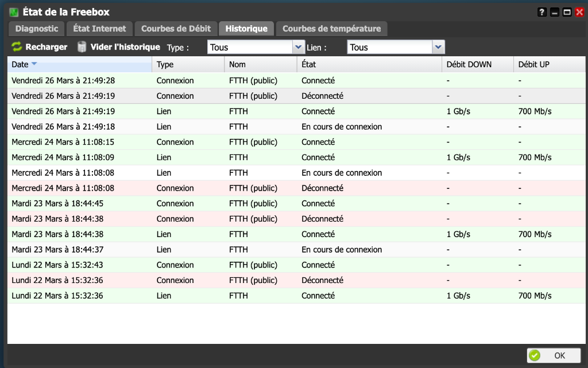Select row Mardi 23 Mars à 18:44:37
588x368 pixels.
[296, 250]
